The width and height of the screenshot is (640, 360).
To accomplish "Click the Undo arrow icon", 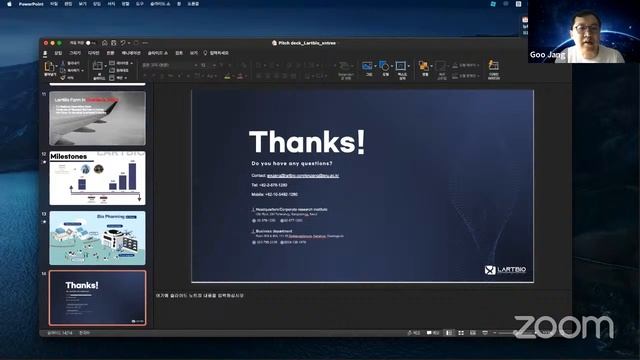I will pyautogui.click(x=122, y=43).
